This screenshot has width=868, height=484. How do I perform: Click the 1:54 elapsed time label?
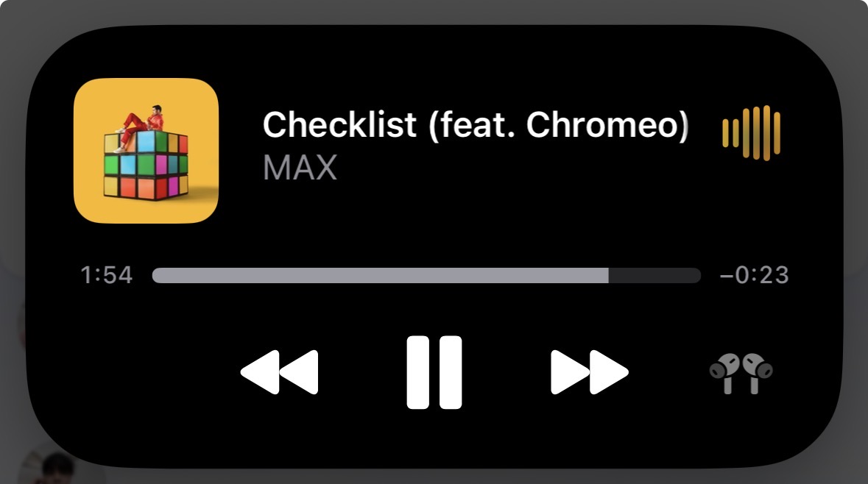click(106, 275)
